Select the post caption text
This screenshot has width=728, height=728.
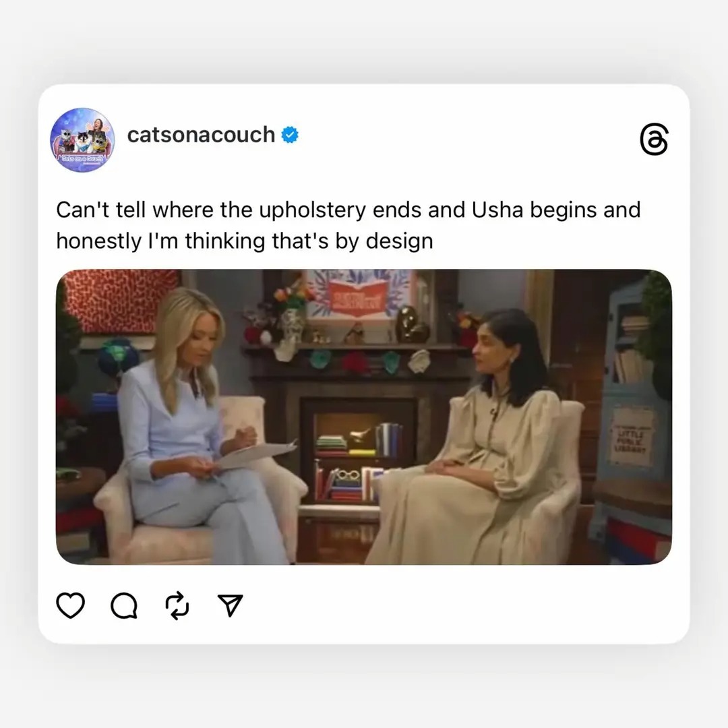[x=348, y=225]
